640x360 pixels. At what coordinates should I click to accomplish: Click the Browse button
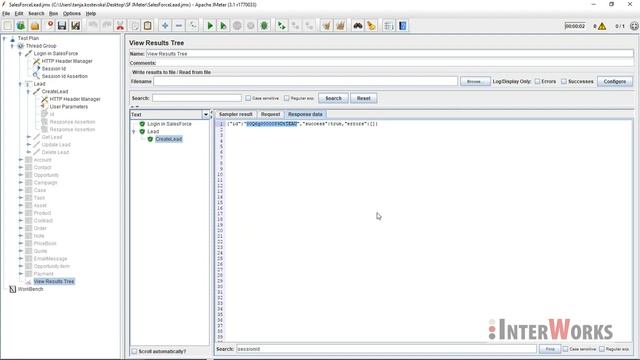475,81
